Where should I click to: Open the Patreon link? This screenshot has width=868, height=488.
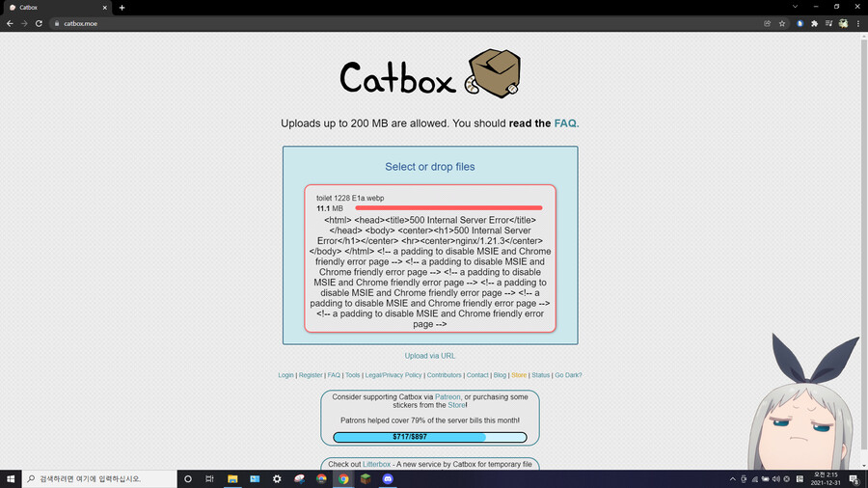448,396
